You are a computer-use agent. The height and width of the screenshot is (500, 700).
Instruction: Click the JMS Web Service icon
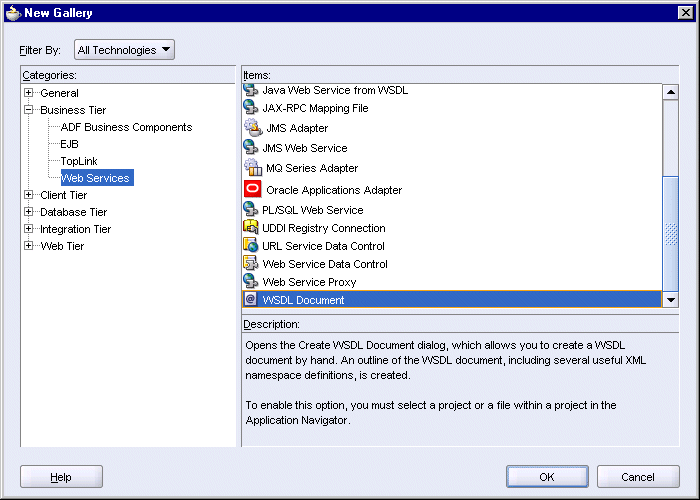click(250, 147)
